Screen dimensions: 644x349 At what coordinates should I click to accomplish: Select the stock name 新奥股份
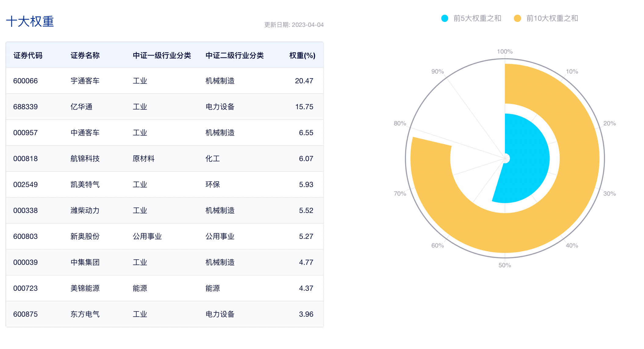pos(85,236)
